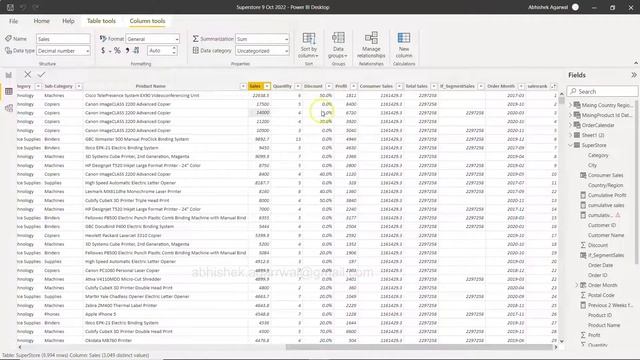Select the Order Date field

(600, 265)
